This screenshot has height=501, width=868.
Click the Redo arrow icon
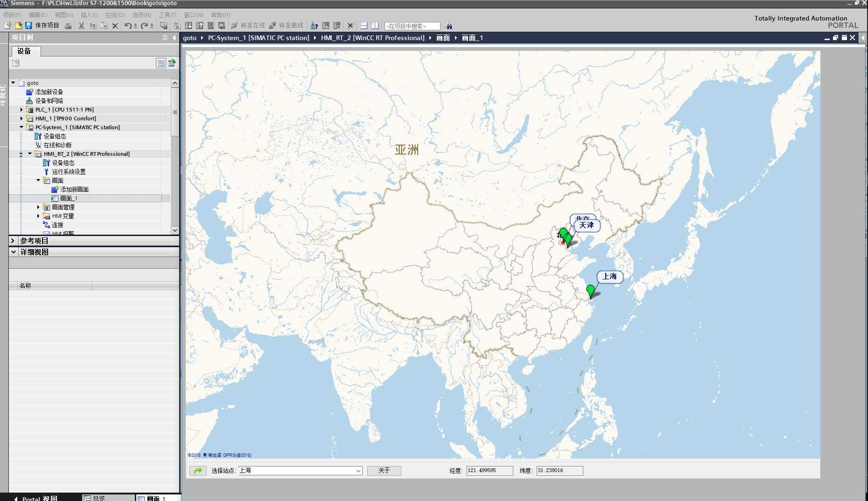click(x=144, y=26)
